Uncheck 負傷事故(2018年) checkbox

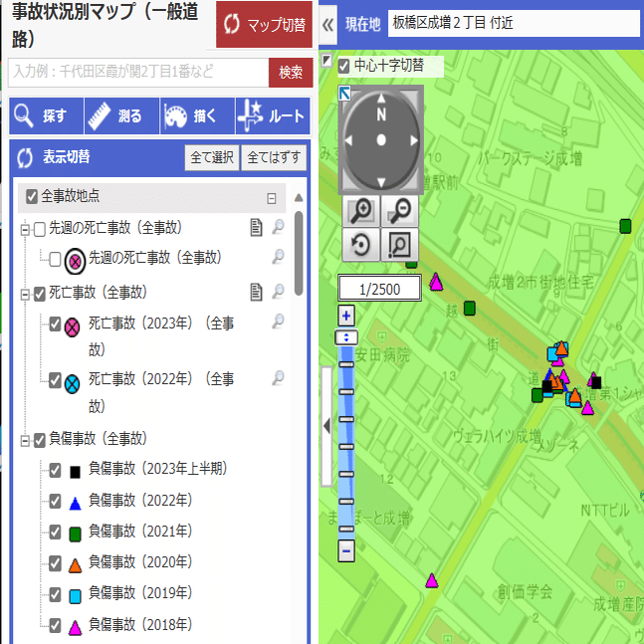[55, 625]
